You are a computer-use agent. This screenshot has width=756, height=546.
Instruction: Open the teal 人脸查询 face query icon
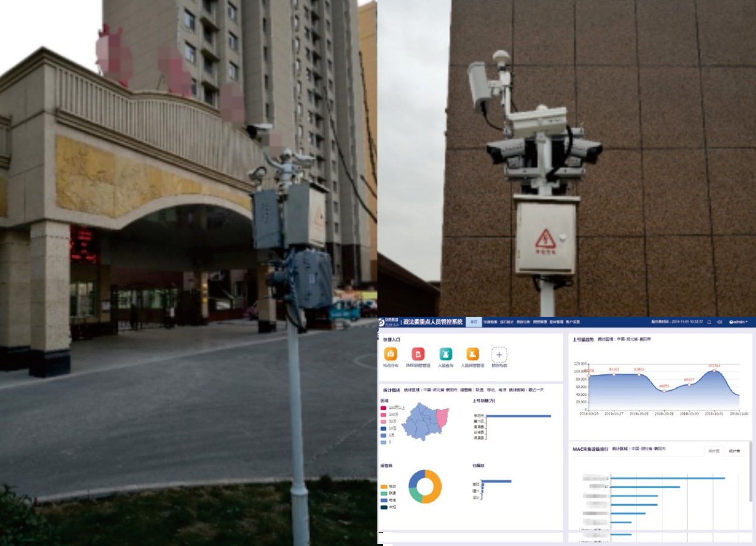click(445, 354)
